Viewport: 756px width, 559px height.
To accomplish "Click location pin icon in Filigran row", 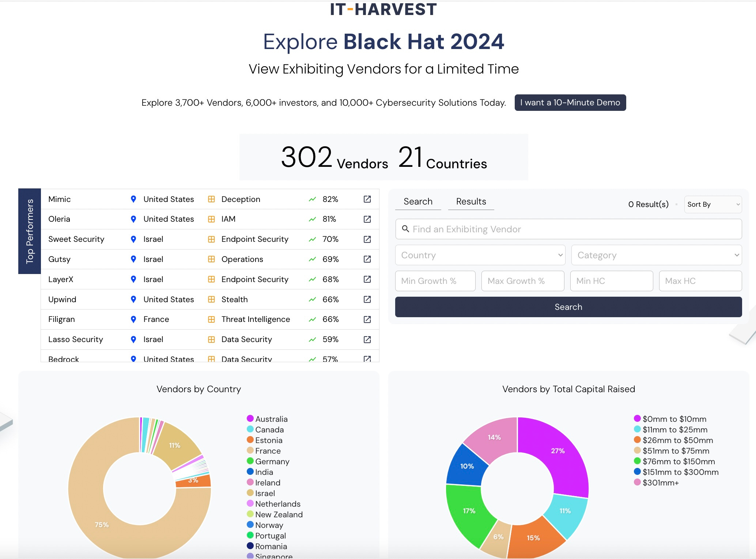I will (x=133, y=319).
